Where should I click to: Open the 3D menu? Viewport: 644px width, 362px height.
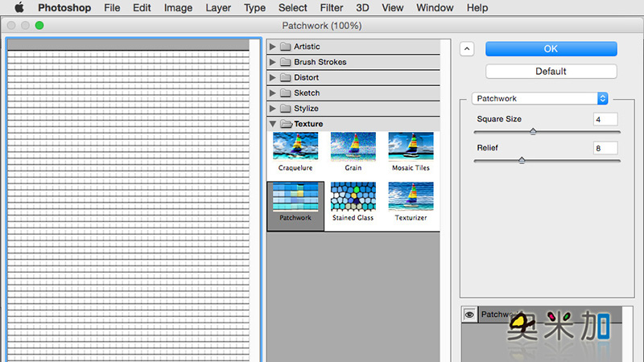coord(362,8)
